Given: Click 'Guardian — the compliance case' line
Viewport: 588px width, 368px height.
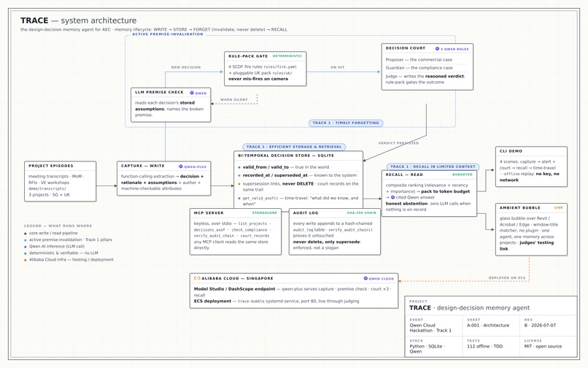Looking at the screenshot, I should [x=419, y=68].
